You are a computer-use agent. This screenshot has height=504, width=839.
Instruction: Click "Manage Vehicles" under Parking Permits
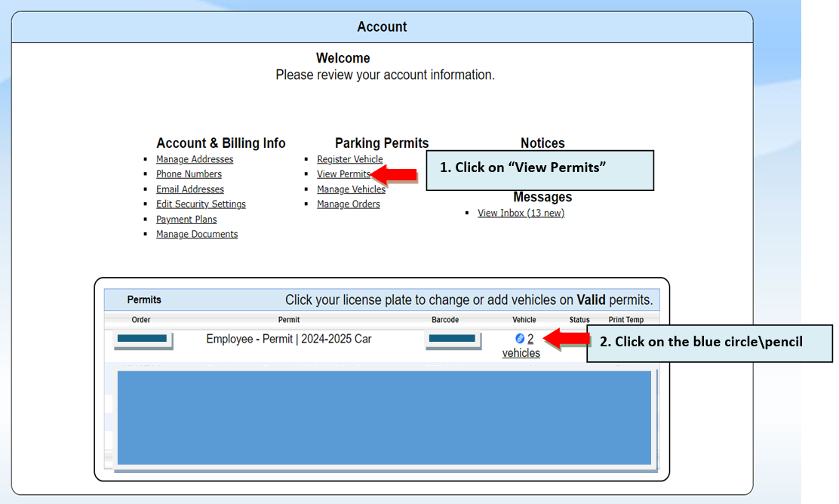click(351, 189)
